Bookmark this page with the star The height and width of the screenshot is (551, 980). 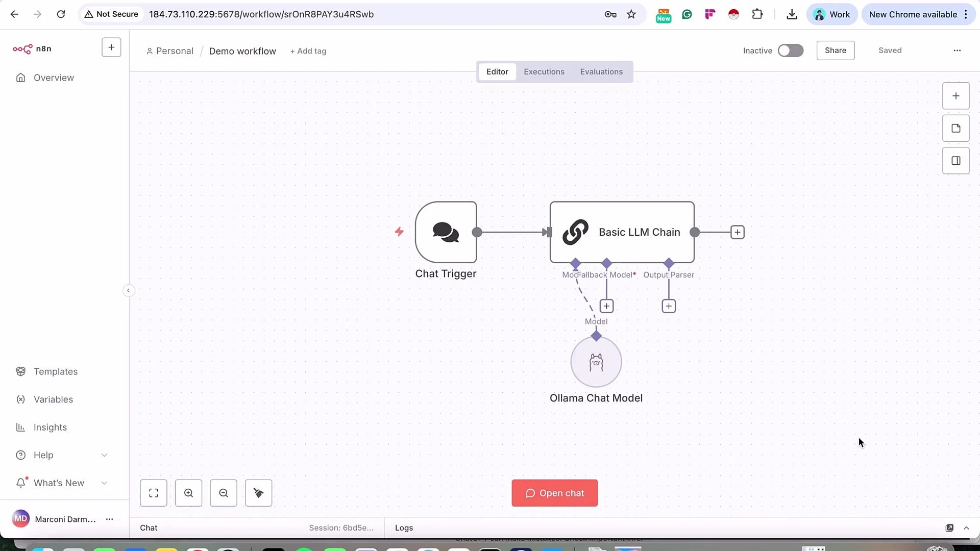(631, 14)
